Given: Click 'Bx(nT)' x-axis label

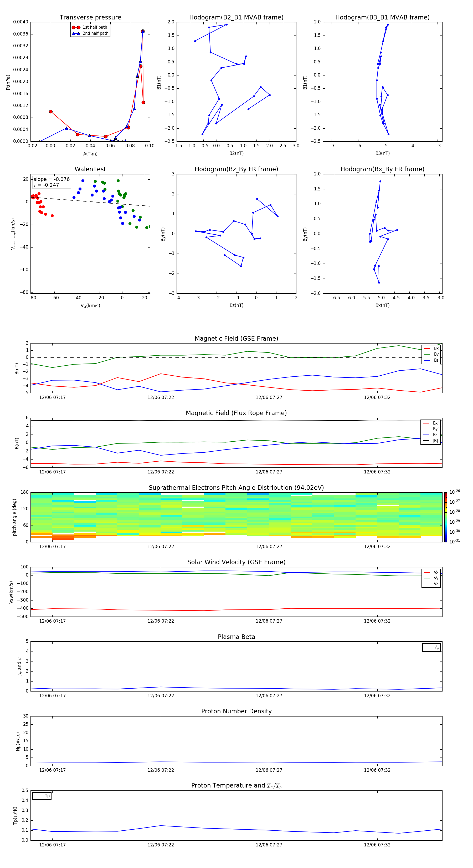Looking at the screenshot, I should (x=382, y=305).
